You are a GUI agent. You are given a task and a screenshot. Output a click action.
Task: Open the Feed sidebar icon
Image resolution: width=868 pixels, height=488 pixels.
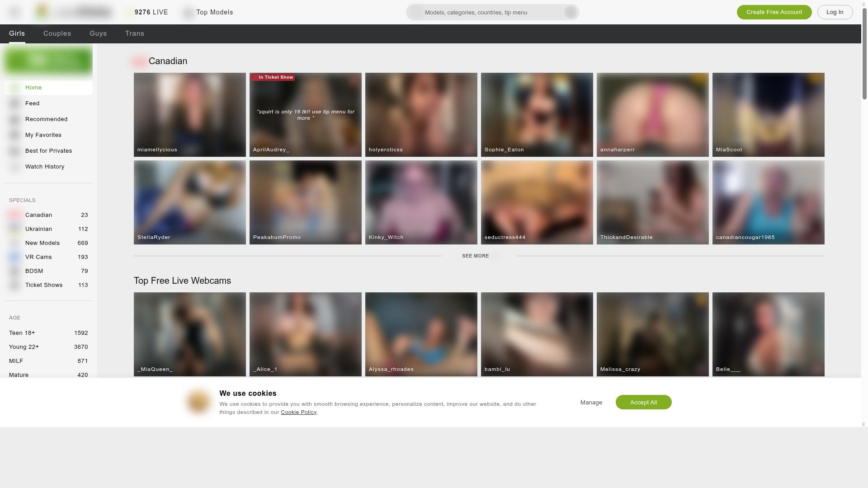click(x=15, y=103)
